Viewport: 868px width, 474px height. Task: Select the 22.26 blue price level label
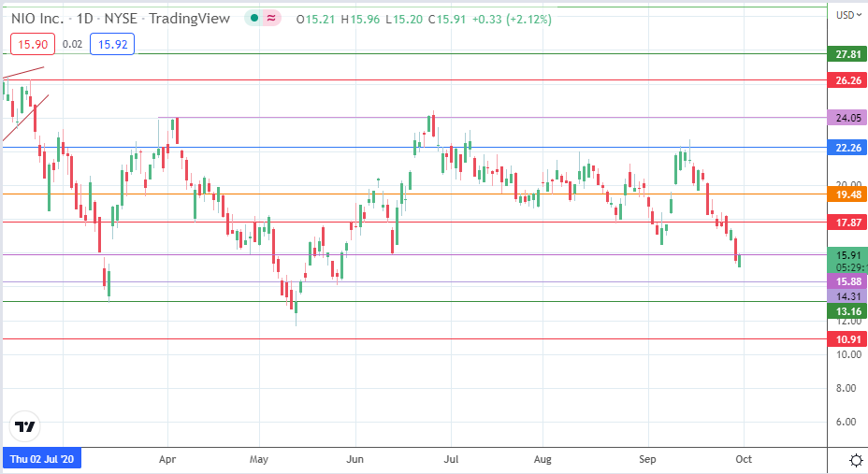[847, 148]
